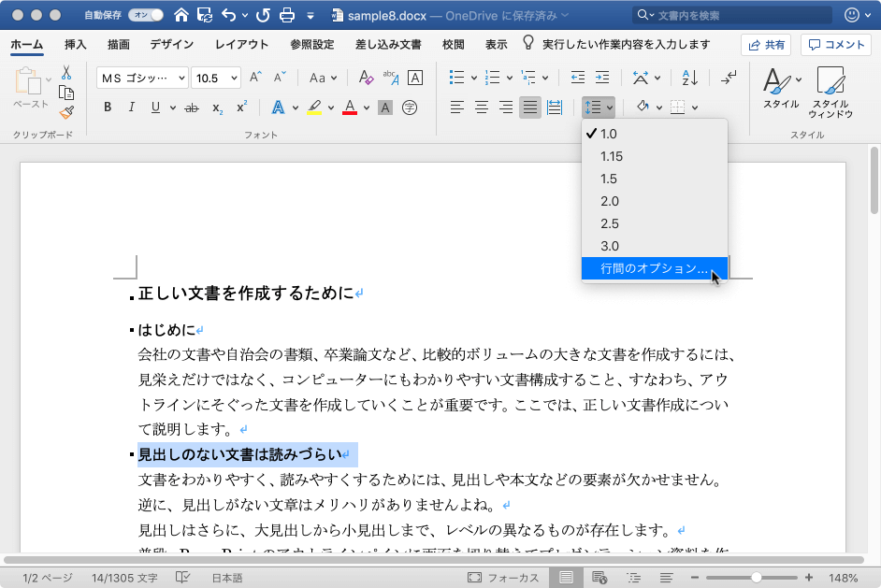The height and width of the screenshot is (588, 881).
Task: Click the Share (共有) button
Action: pyautogui.click(x=766, y=45)
